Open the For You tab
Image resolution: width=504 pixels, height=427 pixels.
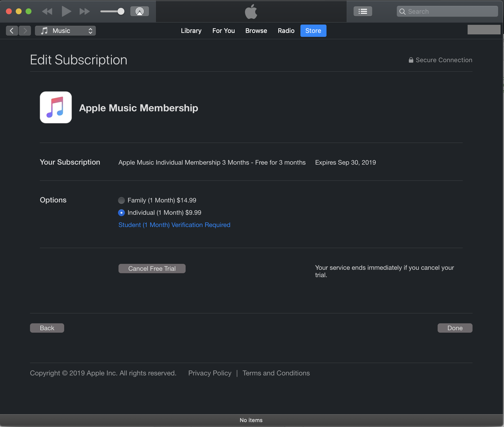point(223,31)
